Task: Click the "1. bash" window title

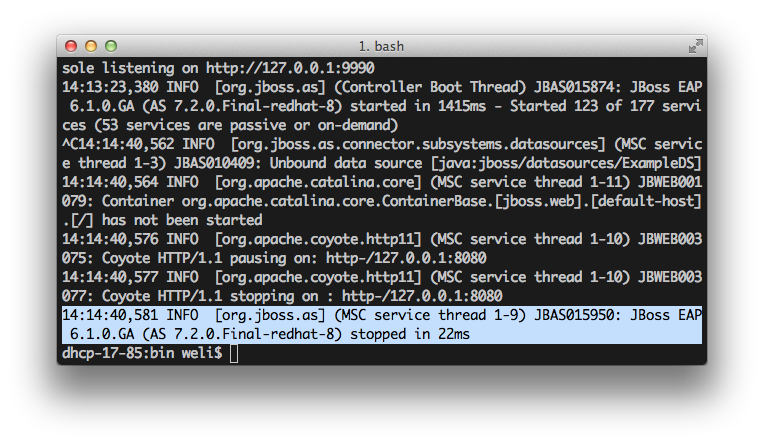Action: click(382, 46)
